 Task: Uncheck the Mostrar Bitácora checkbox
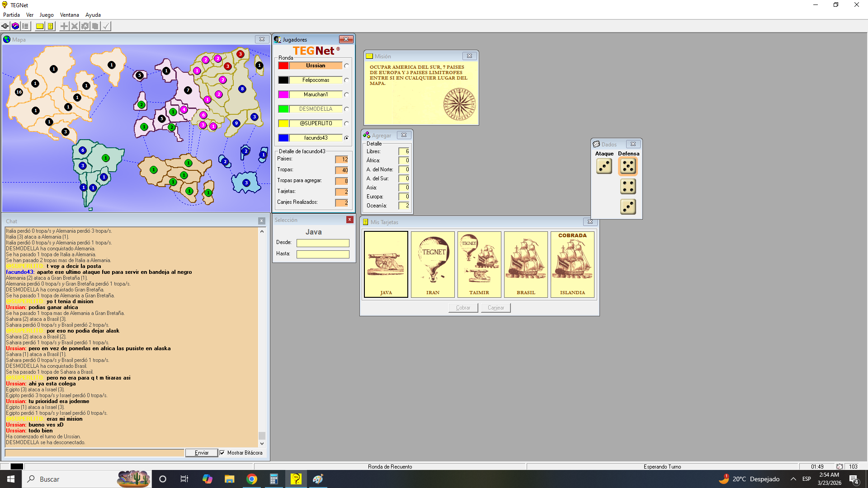(x=222, y=453)
